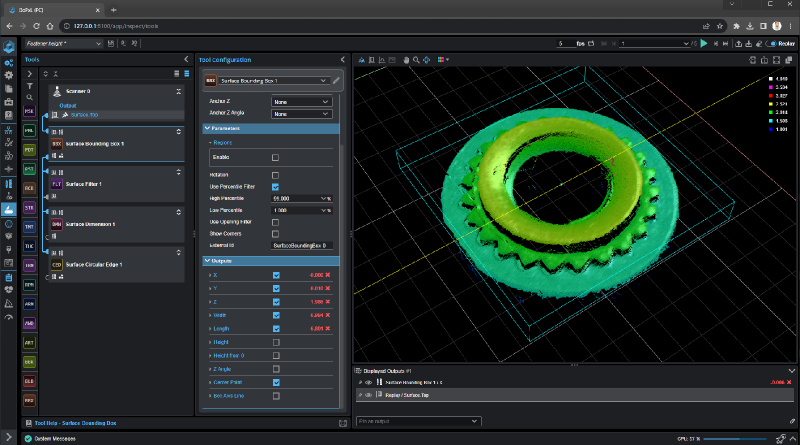The height and width of the screenshot is (445, 800).
Task: Open the tools filter funnel icon
Action: 30,86
